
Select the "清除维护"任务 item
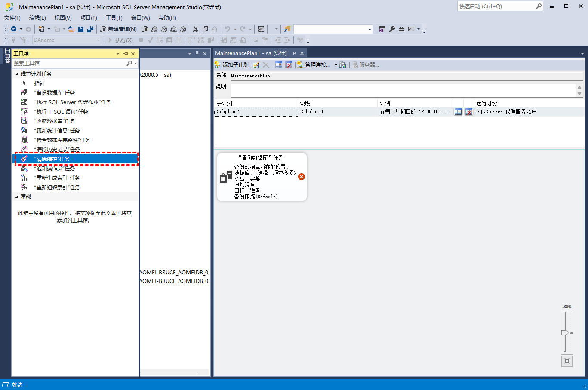click(x=75, y=159)
